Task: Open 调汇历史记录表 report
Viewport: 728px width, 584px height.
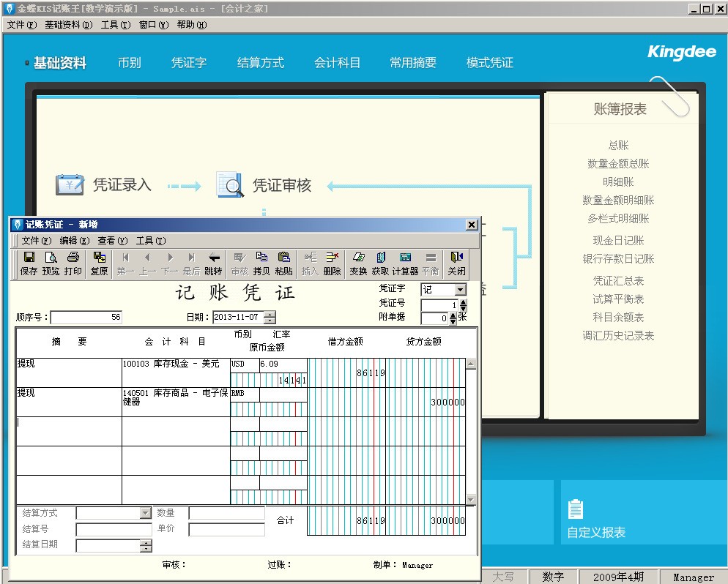Action: (x=618, y=336)
